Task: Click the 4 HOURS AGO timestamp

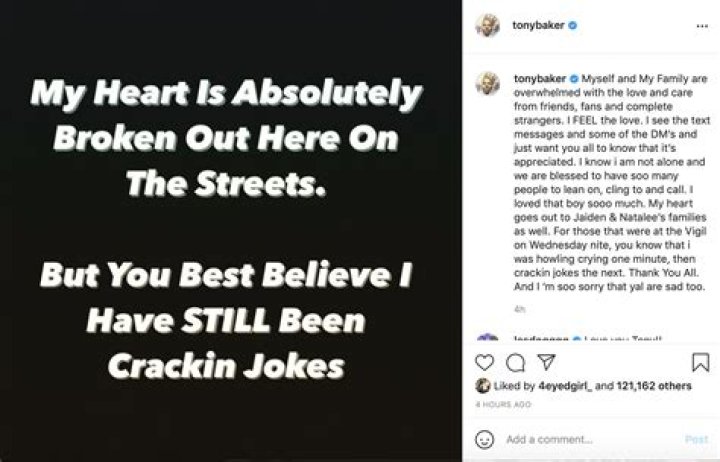Action: [503, 405]
